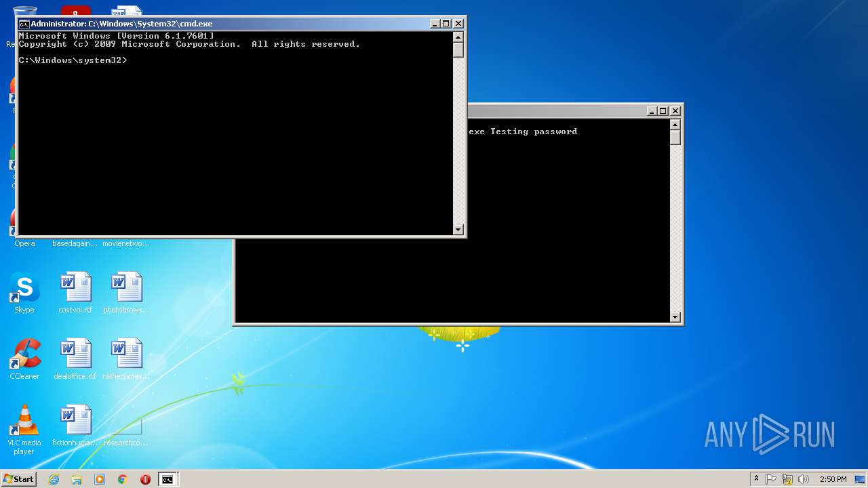Click the cmd.exe taskbar button
This screenshot has width=868, height=488.
tap(167, 479)
